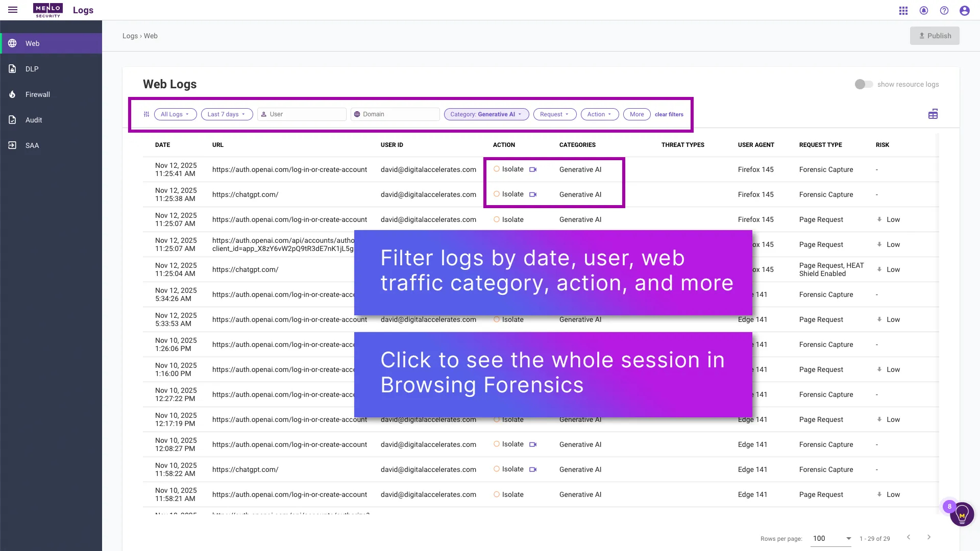Click the Menlo Security logo
This screenshot has width=980, height=551.
(47, 10)
